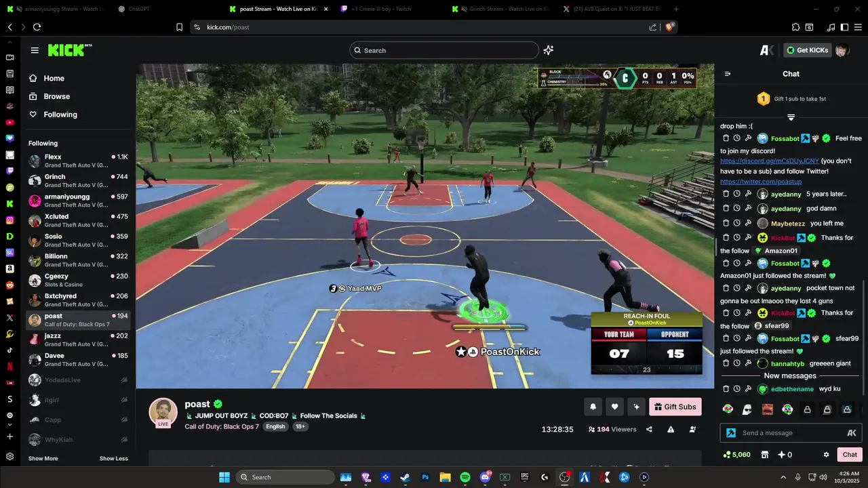Click the moderator user icon beside report

(x=692, y=429)
